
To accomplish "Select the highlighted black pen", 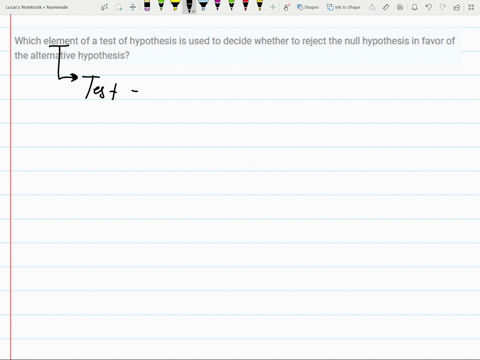I will [189, 6].
